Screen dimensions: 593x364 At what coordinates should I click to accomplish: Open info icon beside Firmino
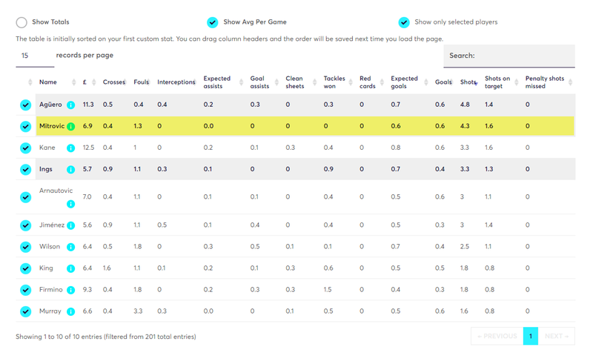[70, 290]
